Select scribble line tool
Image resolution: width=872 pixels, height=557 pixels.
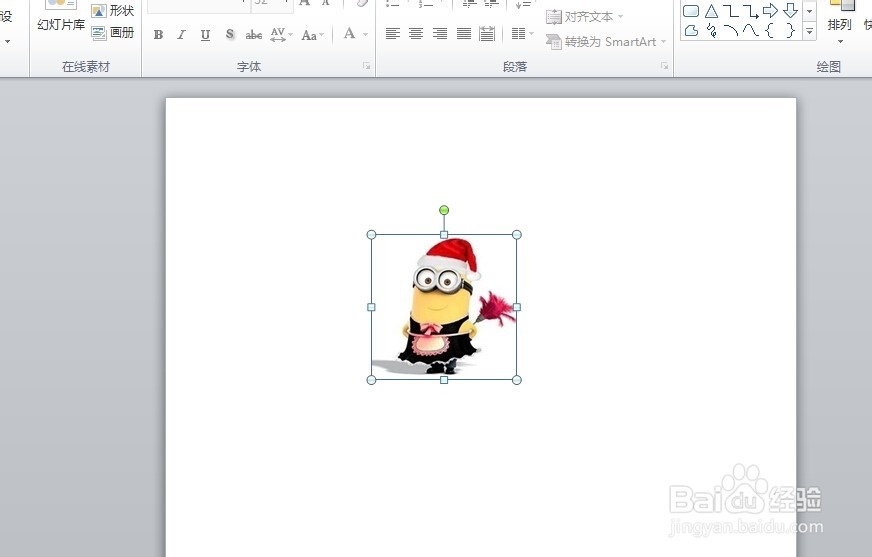point(711,31)
